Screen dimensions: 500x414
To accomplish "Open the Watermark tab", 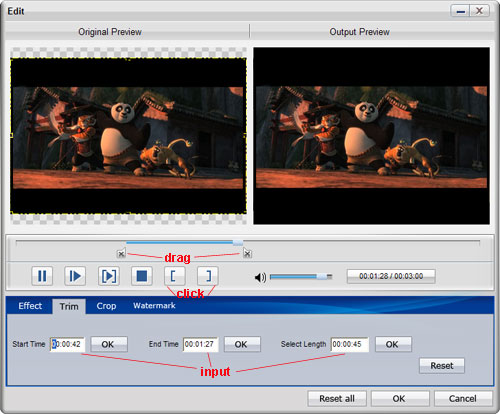I will pos(154,305).
